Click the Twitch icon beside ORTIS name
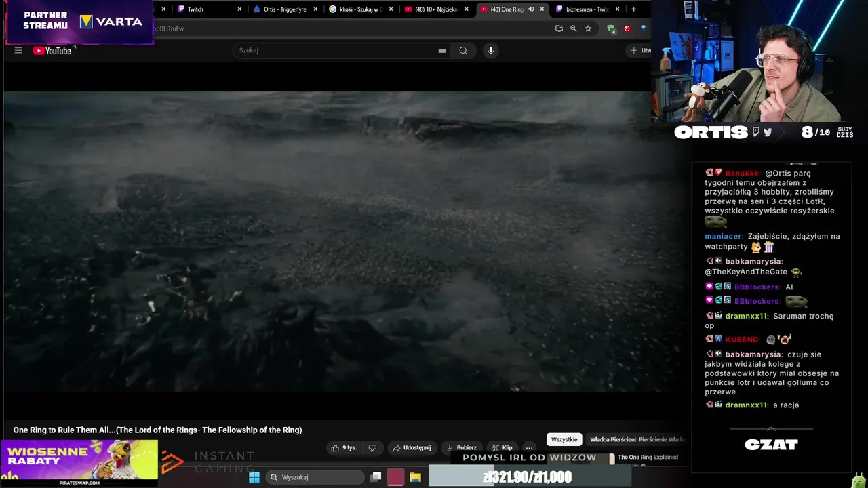This screenshot has height=488, width=868. [x=756, y=132]
